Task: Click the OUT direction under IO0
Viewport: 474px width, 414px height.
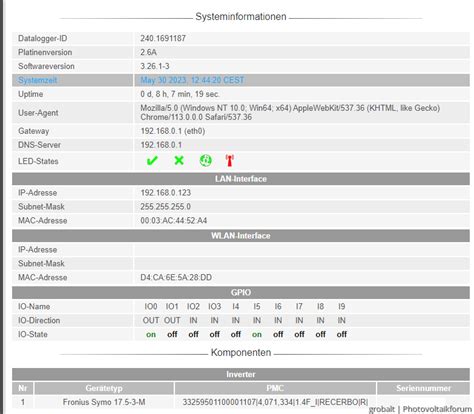Action: point(151,320)
